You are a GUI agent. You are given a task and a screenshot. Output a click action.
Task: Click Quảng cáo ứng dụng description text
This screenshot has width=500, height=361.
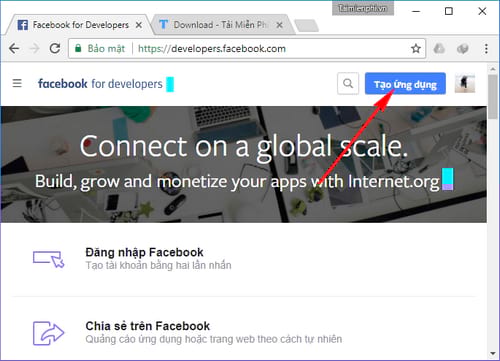click(214, 339)
